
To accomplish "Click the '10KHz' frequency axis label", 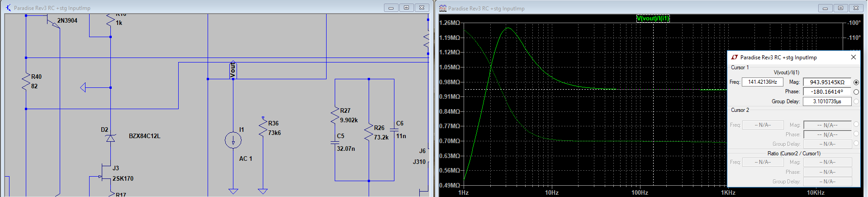I will [816, 192].
